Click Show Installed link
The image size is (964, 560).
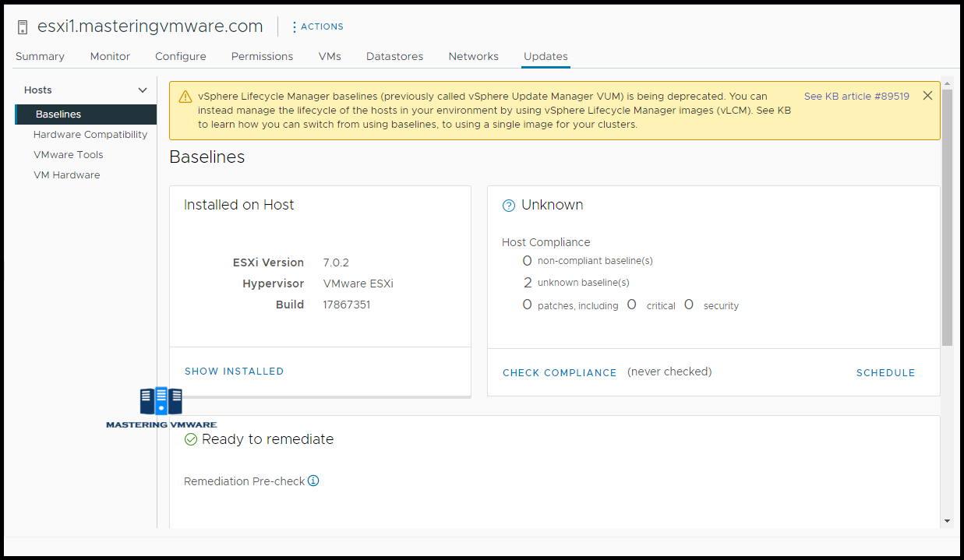point(234,372)
